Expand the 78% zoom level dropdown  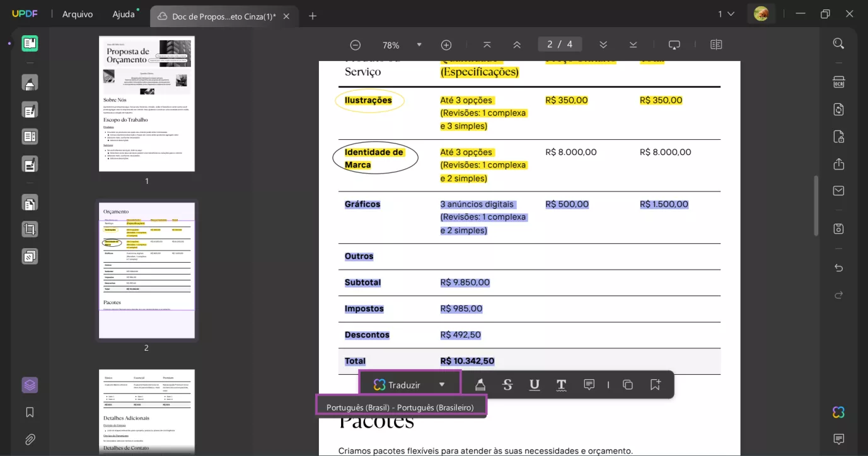pyautogui.click(x=419, y=45)
